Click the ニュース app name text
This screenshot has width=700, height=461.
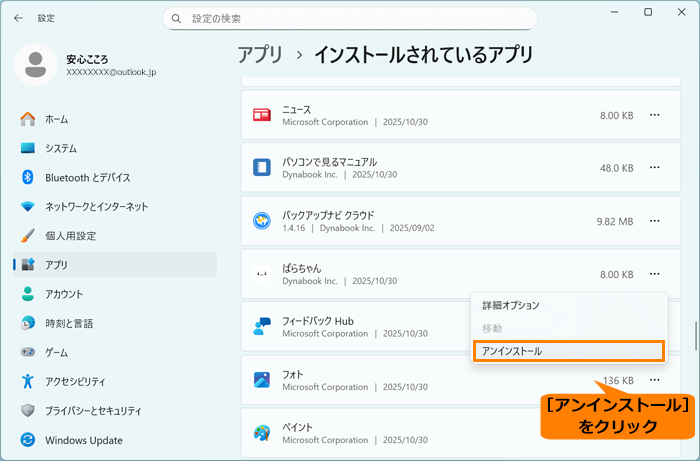pos(296,109)
